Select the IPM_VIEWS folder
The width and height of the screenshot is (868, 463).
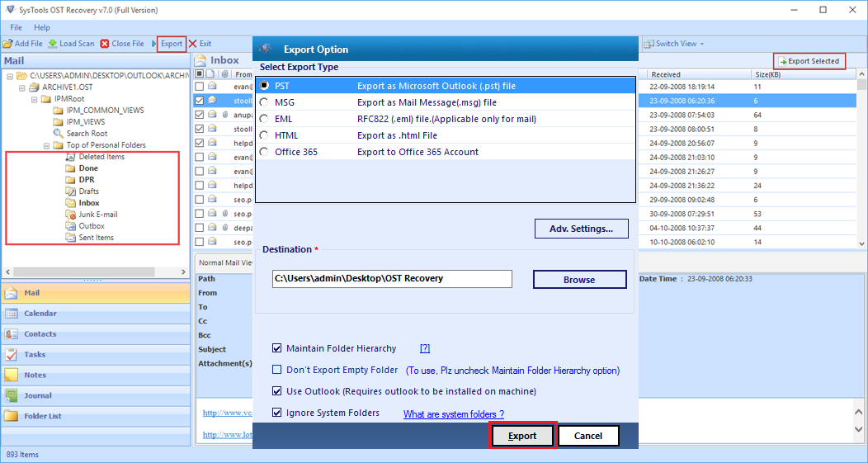[85, 122]
